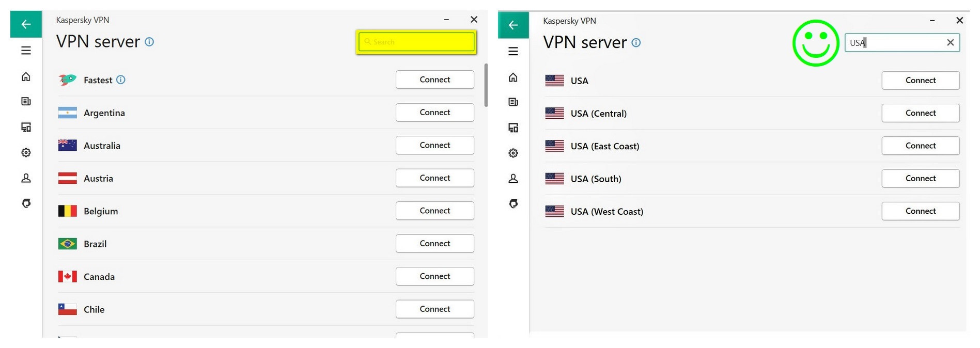Click info icon beside right window's VPN server title
This screenshot has width=980, height=348.
tap(636, 42)
